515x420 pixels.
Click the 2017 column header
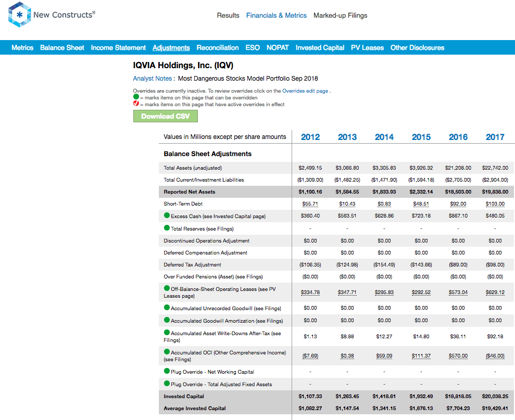[x=495, y=137]
